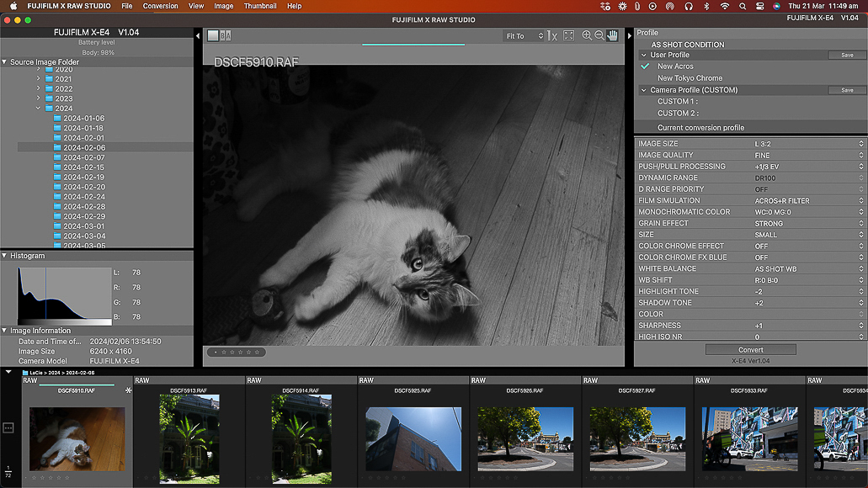Click the 2024-02-06 folder icon

[57, 148]
